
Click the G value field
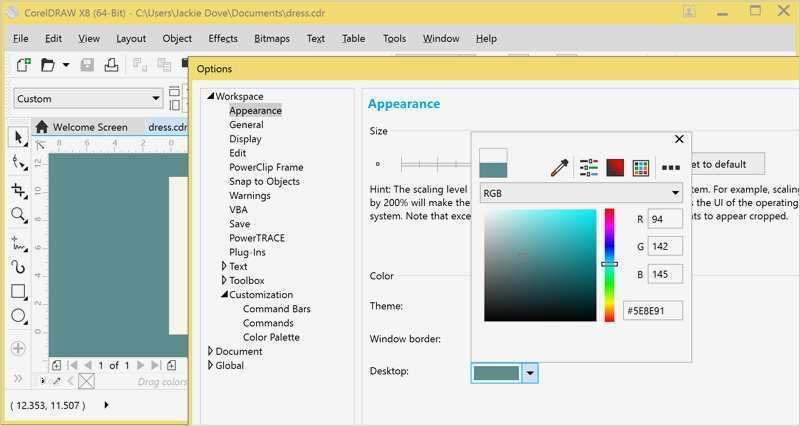coord(665,246)
